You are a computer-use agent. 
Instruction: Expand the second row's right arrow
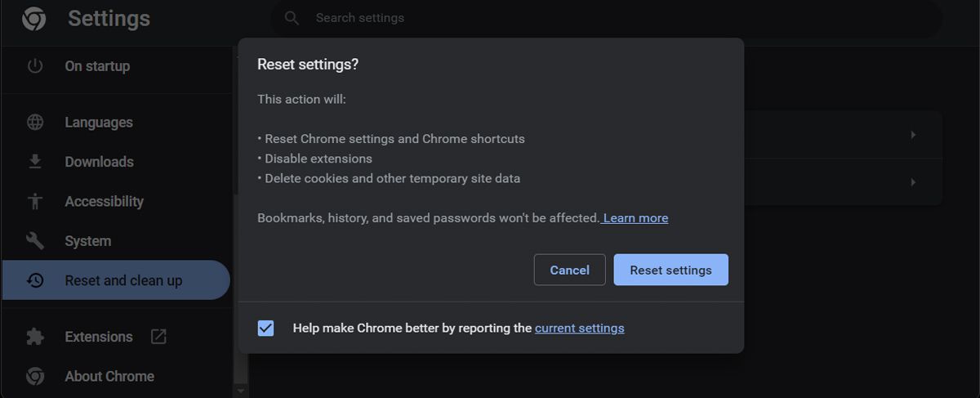point(913,182)
